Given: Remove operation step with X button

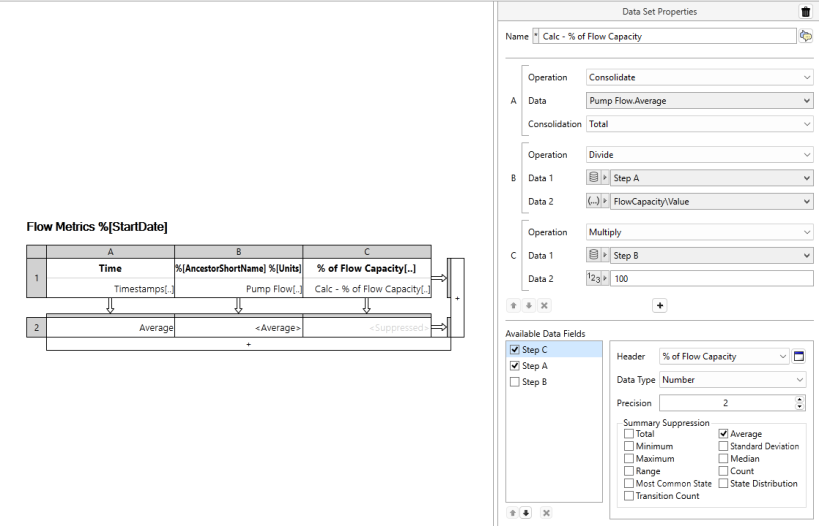Looking at the screenshot, I should tap(544, 306).
